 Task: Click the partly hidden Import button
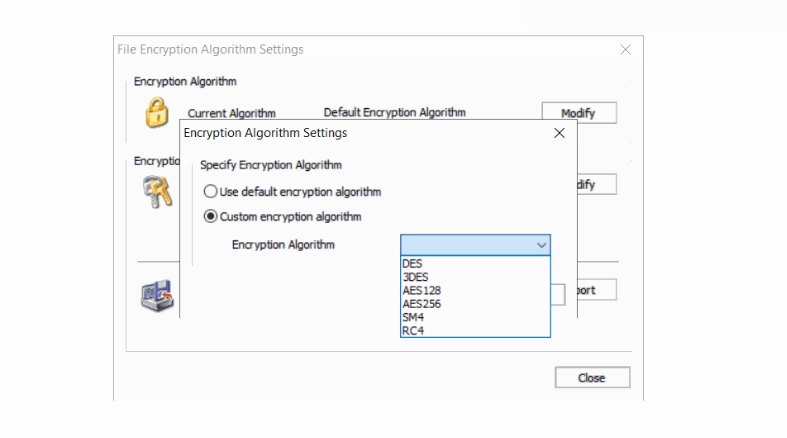[x=597, y=290]
